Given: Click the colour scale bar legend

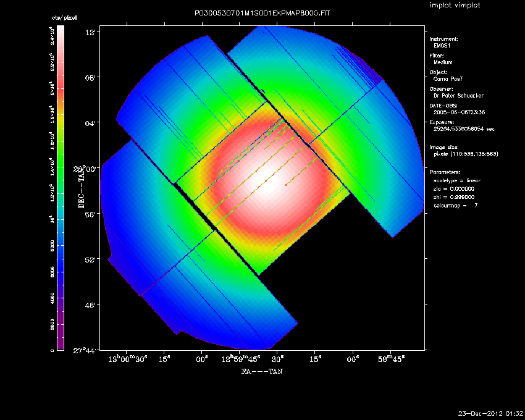Looking at the screenshot, I should click(61, 188).
